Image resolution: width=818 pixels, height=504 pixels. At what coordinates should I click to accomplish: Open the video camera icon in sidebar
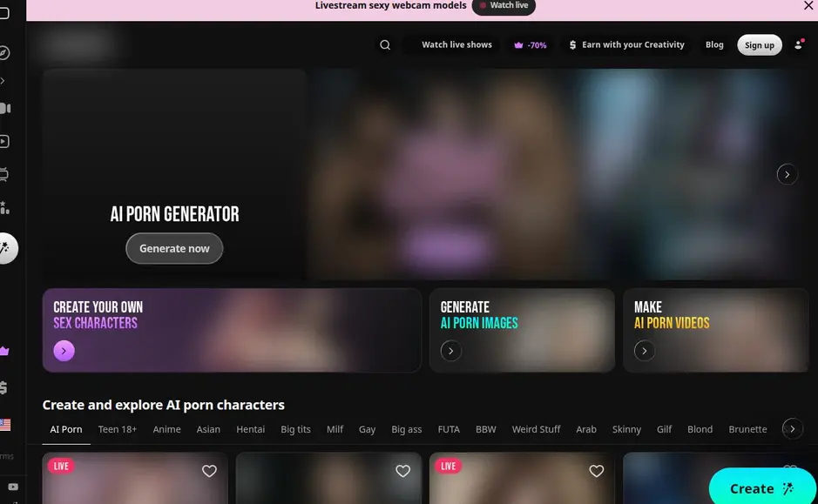[4, 109]
